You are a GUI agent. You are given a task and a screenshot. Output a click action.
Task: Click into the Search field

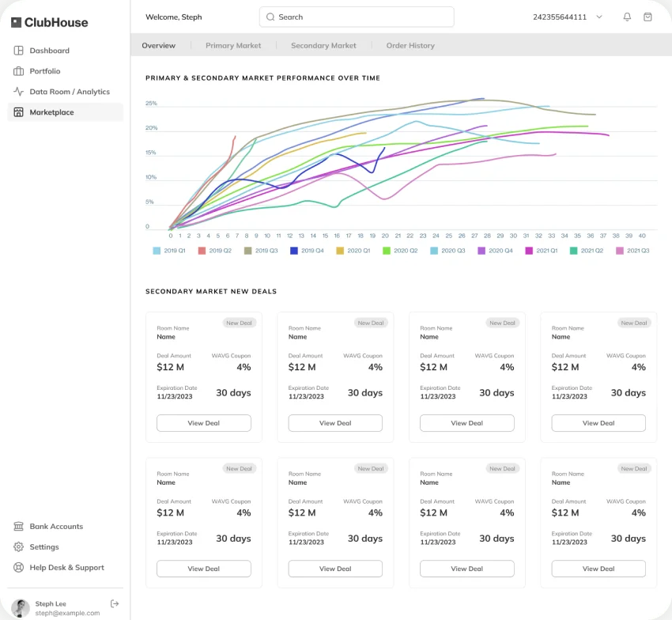pyautogui.click(x=357, y=17)
